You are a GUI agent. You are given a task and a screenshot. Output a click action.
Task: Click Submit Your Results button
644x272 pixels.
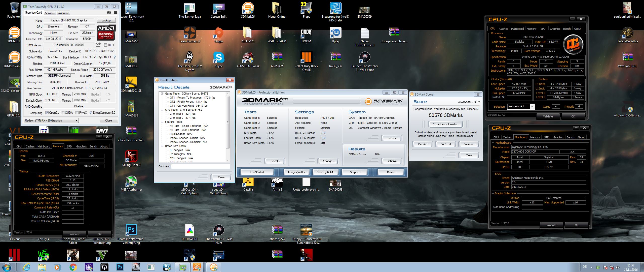click(x=446, y=124)
